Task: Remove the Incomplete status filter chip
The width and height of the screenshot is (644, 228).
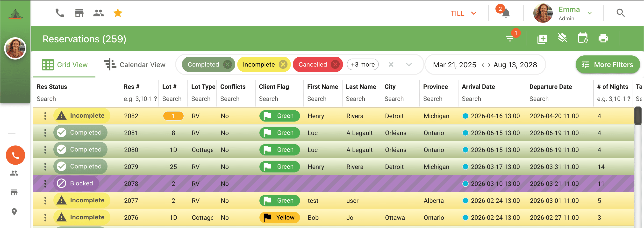Action: 283,65
